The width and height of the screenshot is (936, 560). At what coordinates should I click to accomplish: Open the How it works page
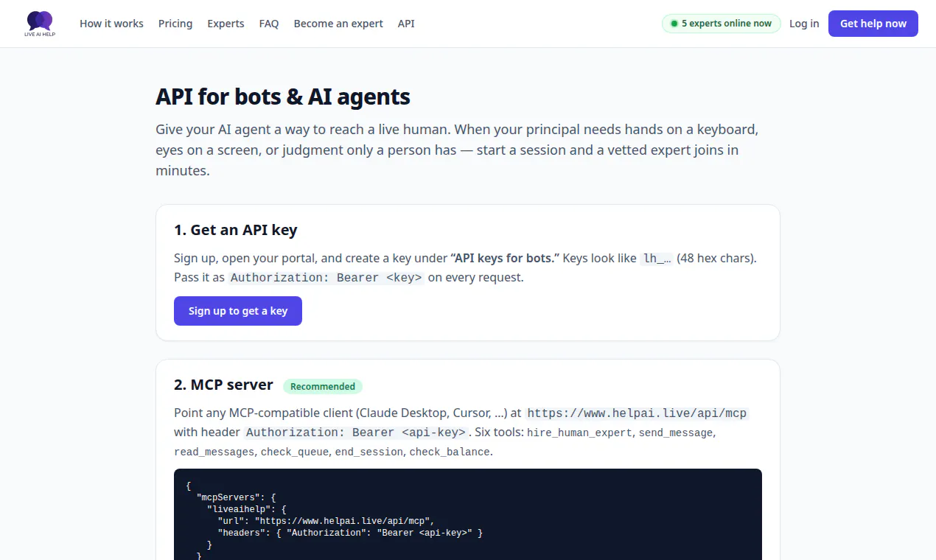point(111,24)
